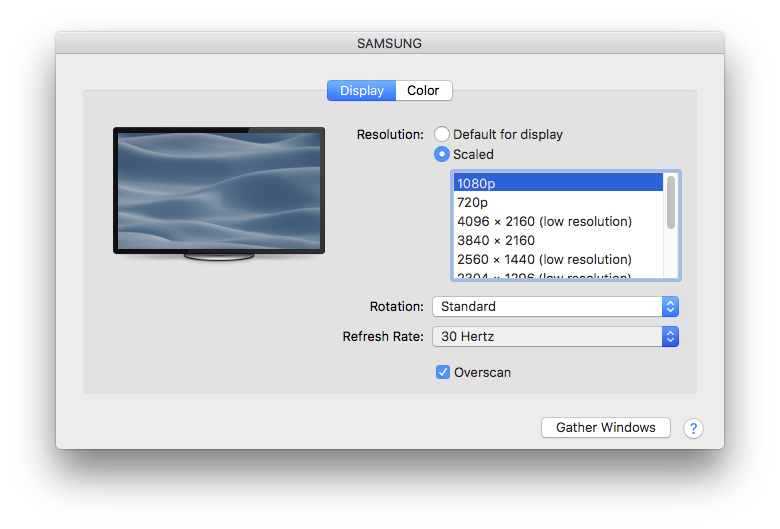Screen dimensions: 780x529
Task: Click the Refresh Rate dropdown arrow stepper
Action: [x=670, y=337]
